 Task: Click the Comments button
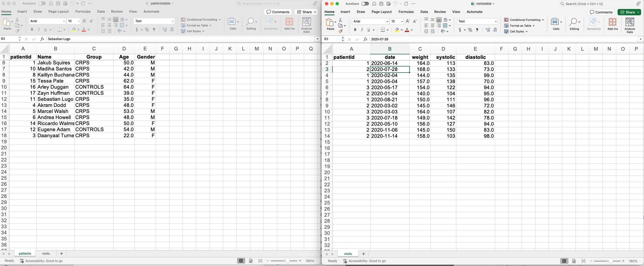click(278, 12)
